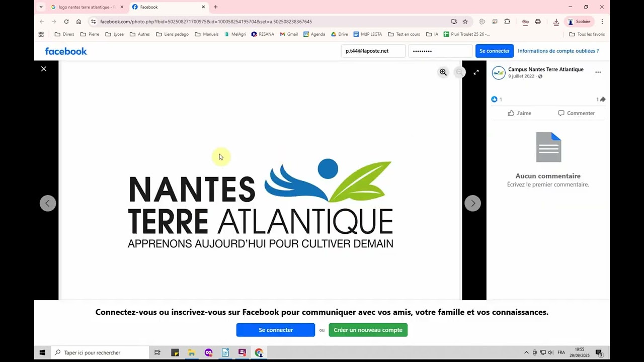
Task: Open the Autres bookmark folder
Action: (x=140, y=34)
